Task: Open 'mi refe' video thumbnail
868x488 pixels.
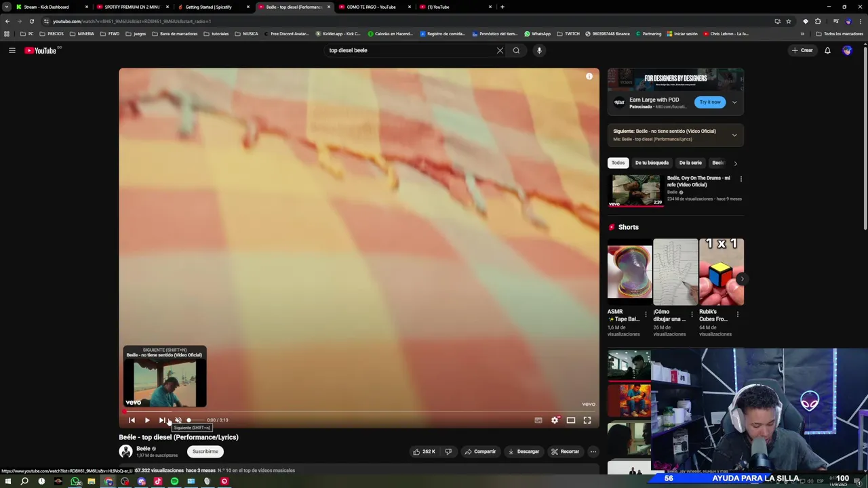Action: (636, 190)
